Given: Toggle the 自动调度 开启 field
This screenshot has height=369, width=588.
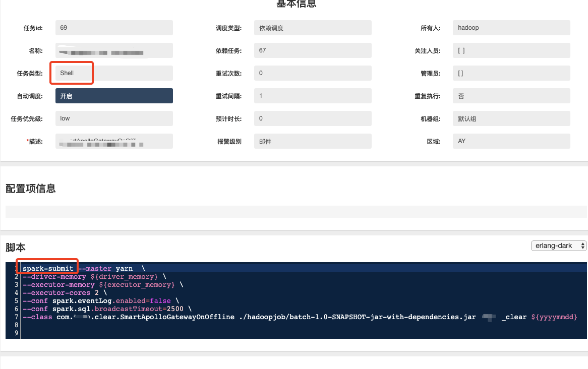Looking at the screenshot, I should pyautogui.click(x=114, y=96).
